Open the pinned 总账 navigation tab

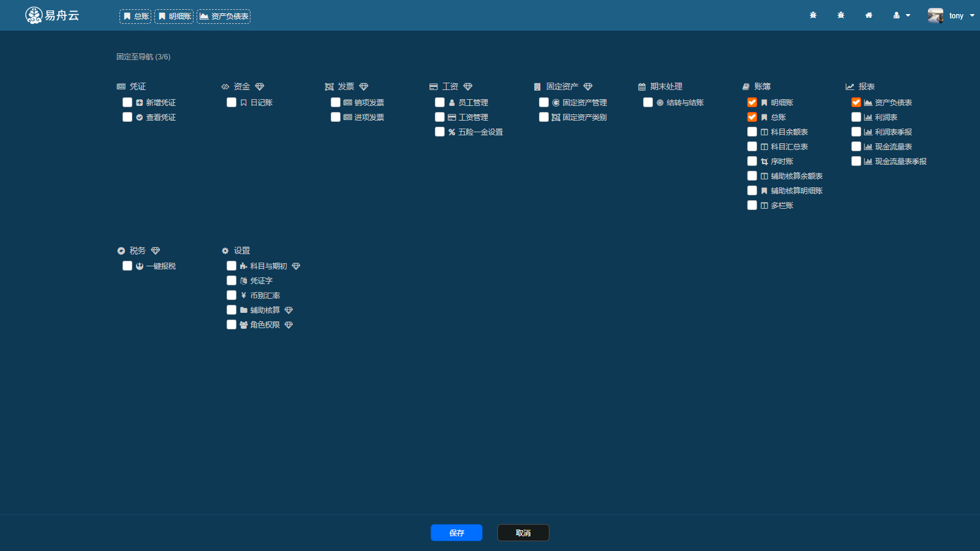click(x=135, y=17)
